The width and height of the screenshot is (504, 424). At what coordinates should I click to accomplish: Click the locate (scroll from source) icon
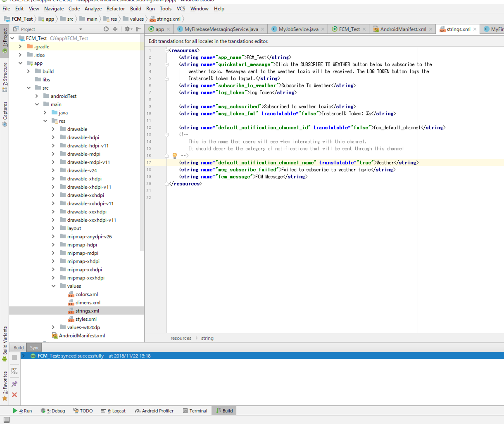pos(106,29)
